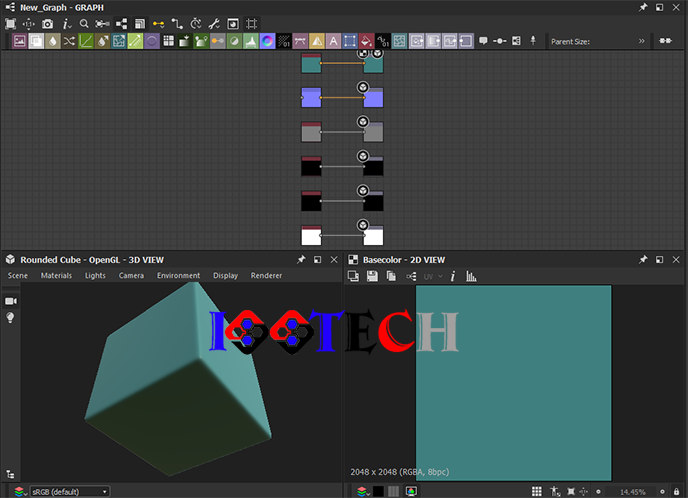The height and width of the screenshot is (498, 688).
Task: Add an Emboss node from toolbar
Action: tap(152, 41)
